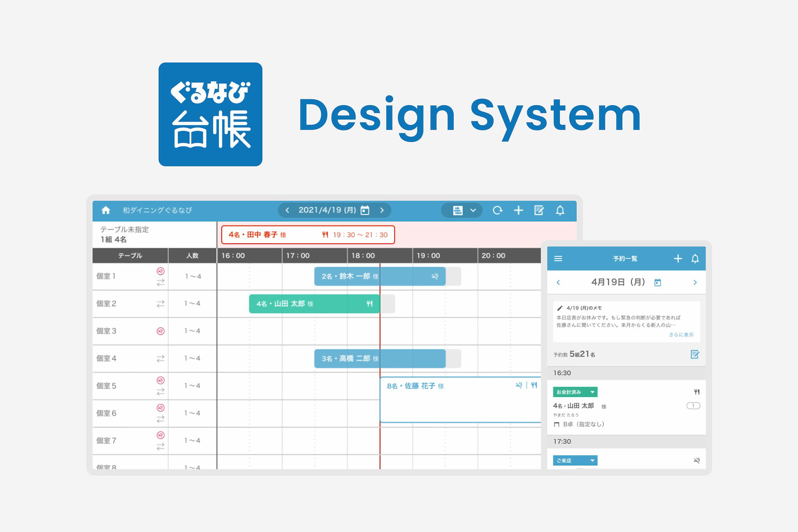The image size is (798, 532).
Task: Click no-smoking icon on 個室7 row
Action: click(x=160, y=435)
